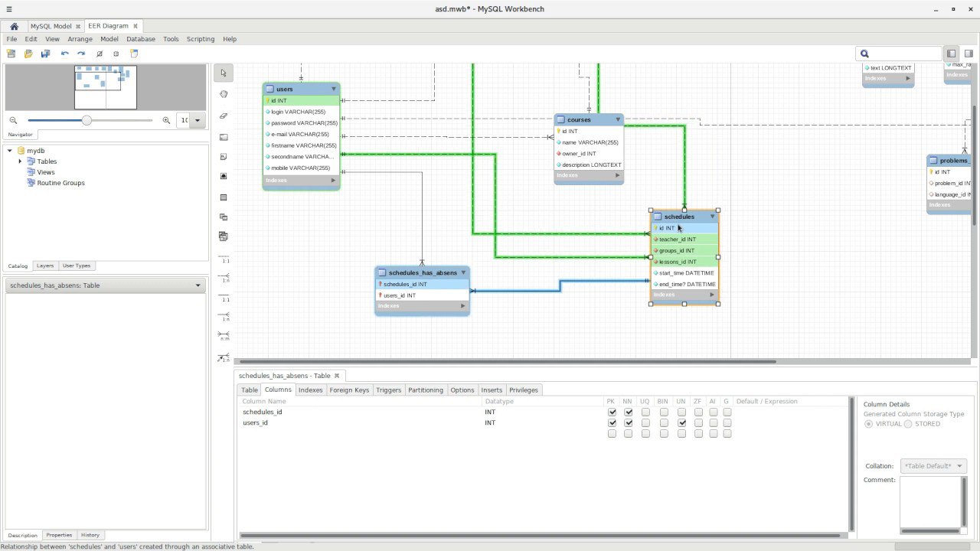Select the image placement tool
Image resolution: width=980 pixels, height=551 pixels.
click(224, 176)
